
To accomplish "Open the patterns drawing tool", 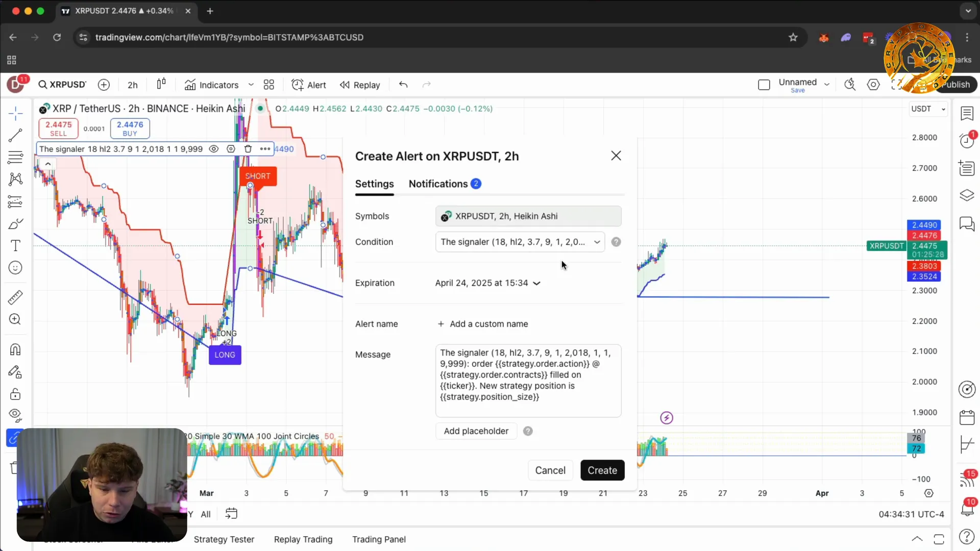I will 15,179.
